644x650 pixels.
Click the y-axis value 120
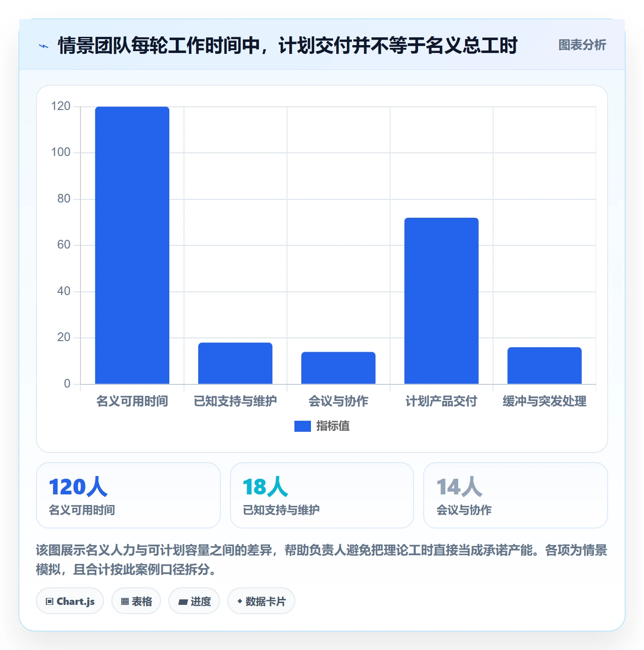[61, 106]
